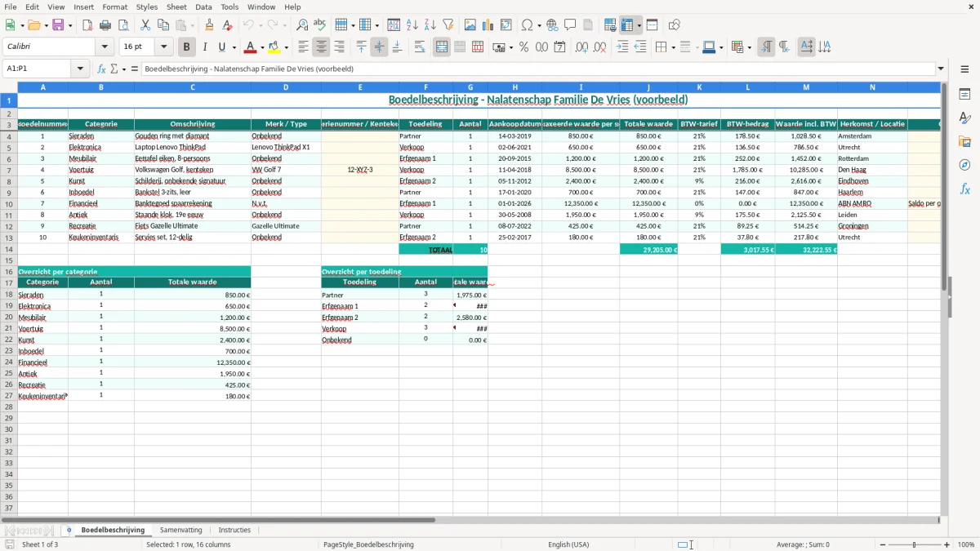Click the zoom in plus button
Viewport: 980px width, 551px height.
click(x=947, y=544)
